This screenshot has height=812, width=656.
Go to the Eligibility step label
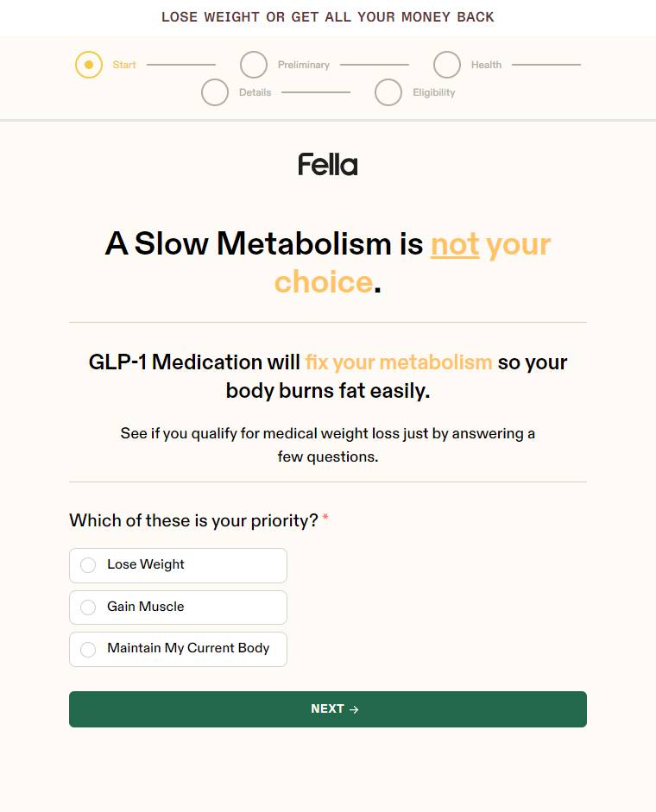click(434, 92)
